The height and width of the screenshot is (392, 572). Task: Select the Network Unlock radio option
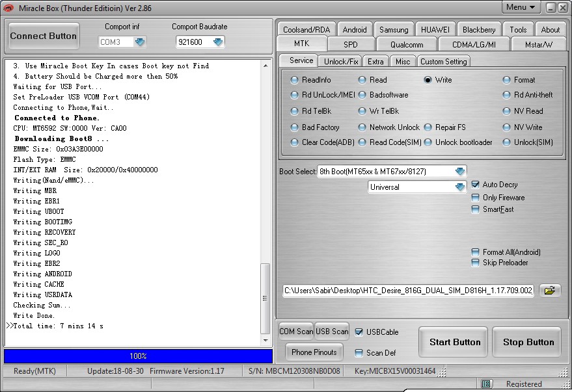(x=362, y=127)
